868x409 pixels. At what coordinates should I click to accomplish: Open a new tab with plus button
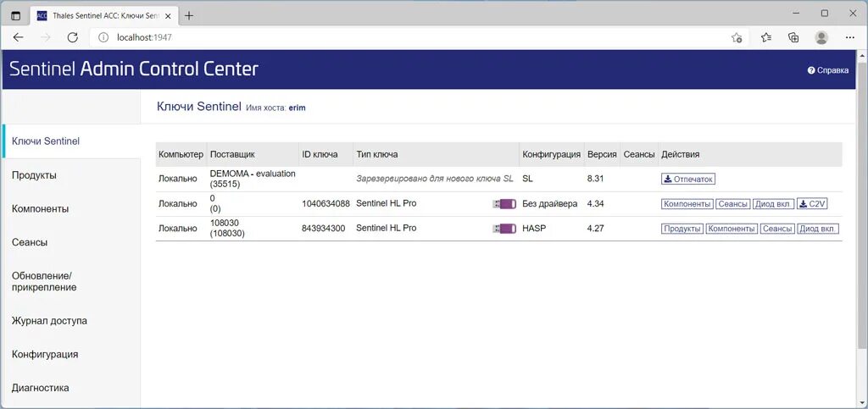click(189, 16)
